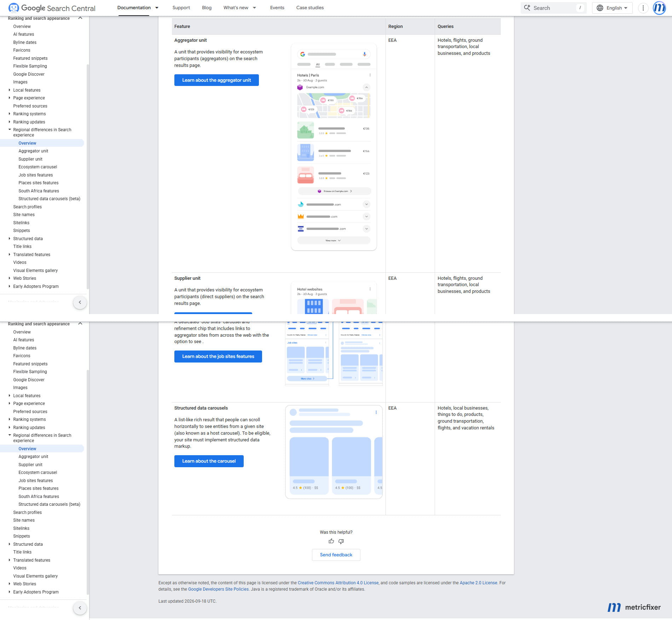The image size is (672, 620).
Task: Click the 'Was this helpful?' text
Action: click(x=336, y=532)
